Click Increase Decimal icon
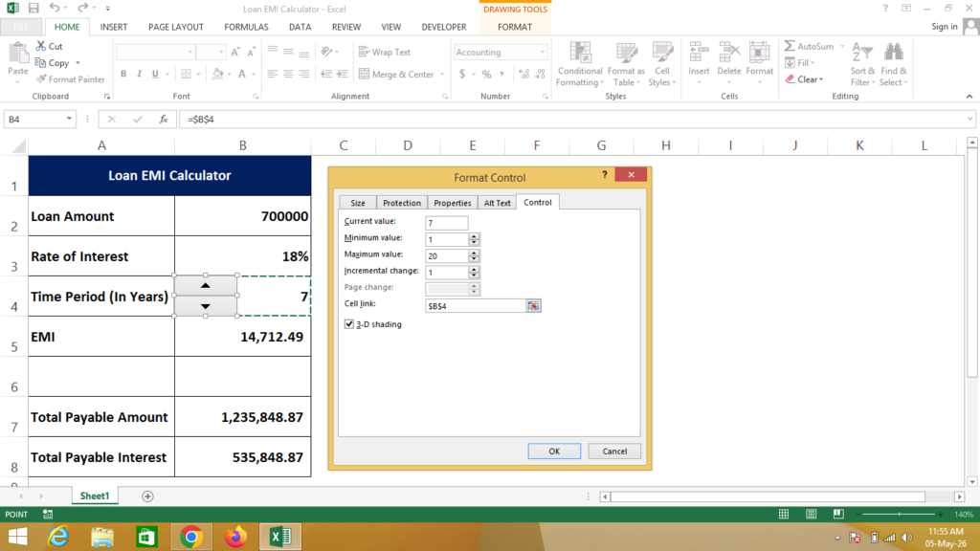This screenshot has width=980, height=551. [523, 74]
